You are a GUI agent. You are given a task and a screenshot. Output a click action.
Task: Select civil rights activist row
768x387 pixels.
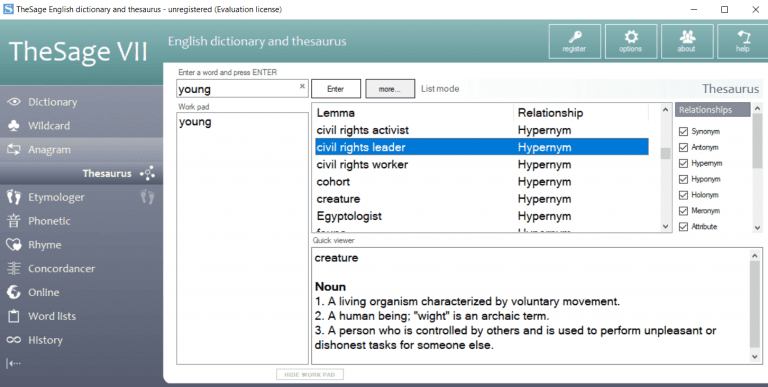[x=481, y=130]
